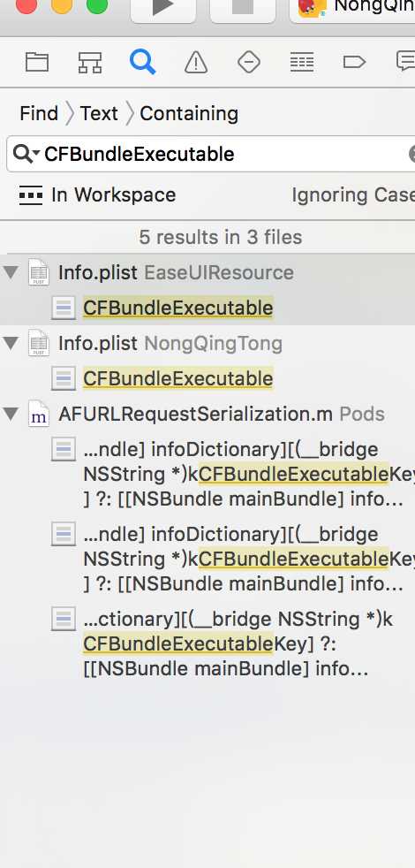The width and height of the screenshot is (415, 868).
Task: Open the search magnifier options dropdown
Action: (26, 154)
